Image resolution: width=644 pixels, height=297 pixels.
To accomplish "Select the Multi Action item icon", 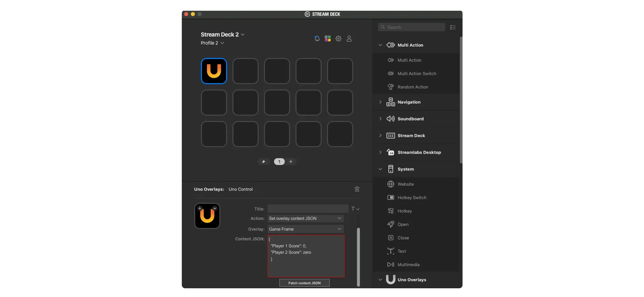I will pyautogui.click(x=391, y=60).
